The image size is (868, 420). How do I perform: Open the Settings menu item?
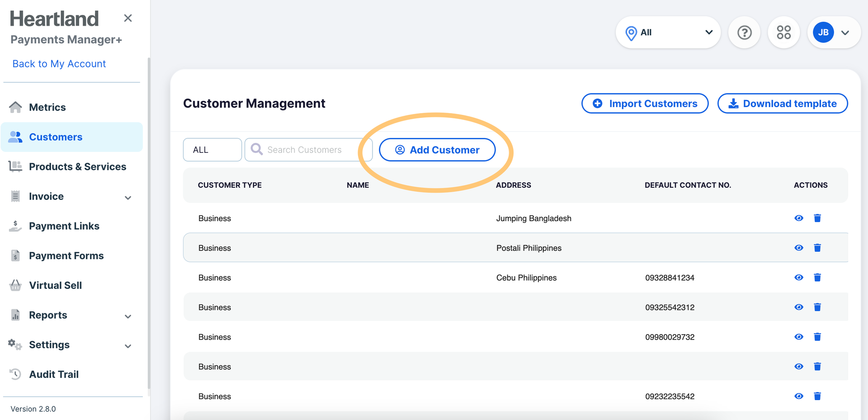(x=49, y=344)
